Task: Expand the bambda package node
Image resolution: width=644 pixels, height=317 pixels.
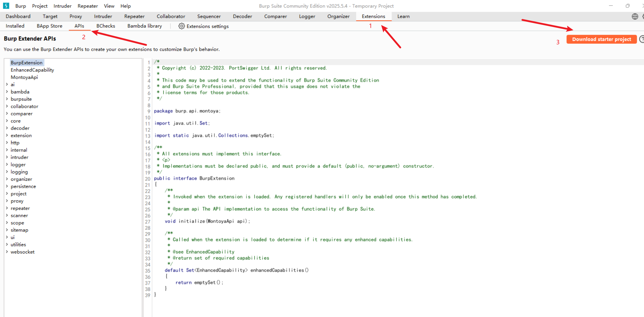Action: [7, 92]
